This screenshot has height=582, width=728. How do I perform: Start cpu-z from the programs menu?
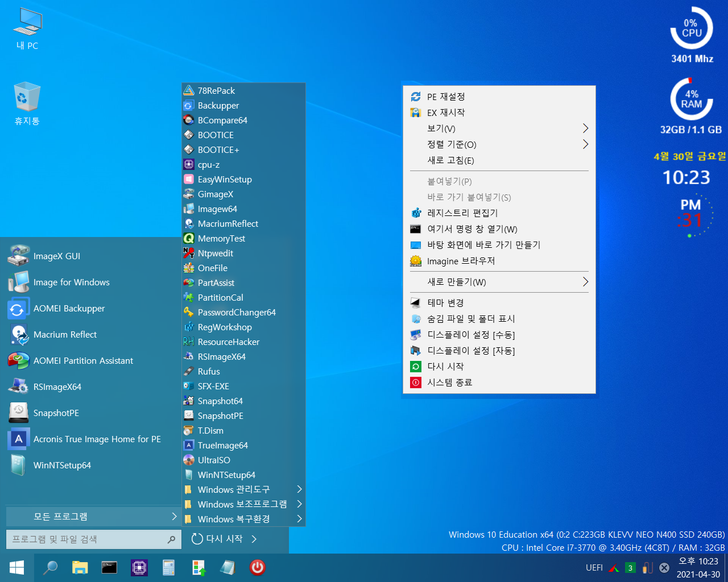tap(243, 165)
